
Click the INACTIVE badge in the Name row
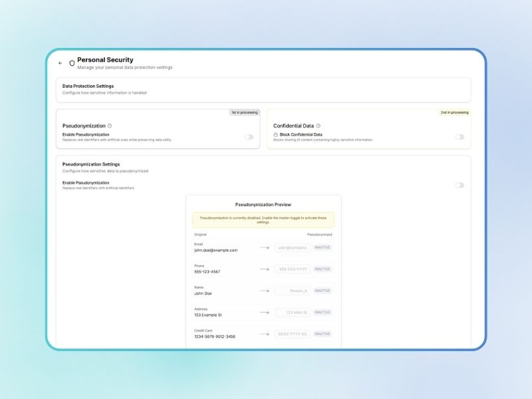tap(323, 291)
